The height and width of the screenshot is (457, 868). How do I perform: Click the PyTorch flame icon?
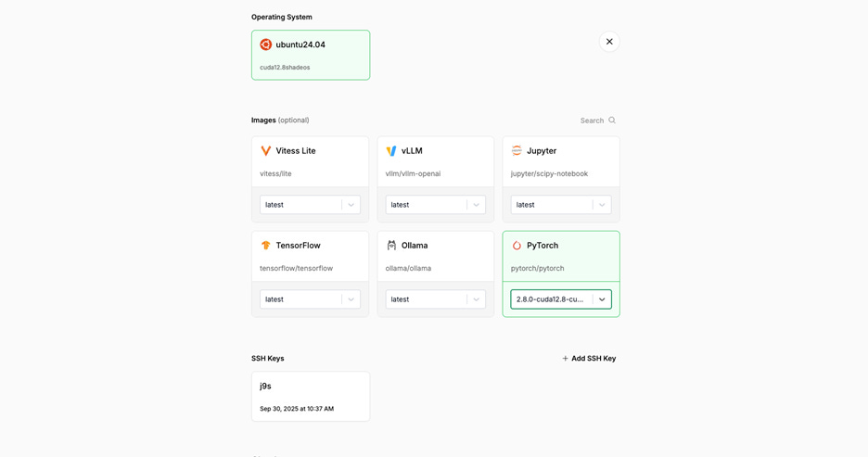click(x=517, y=245)
